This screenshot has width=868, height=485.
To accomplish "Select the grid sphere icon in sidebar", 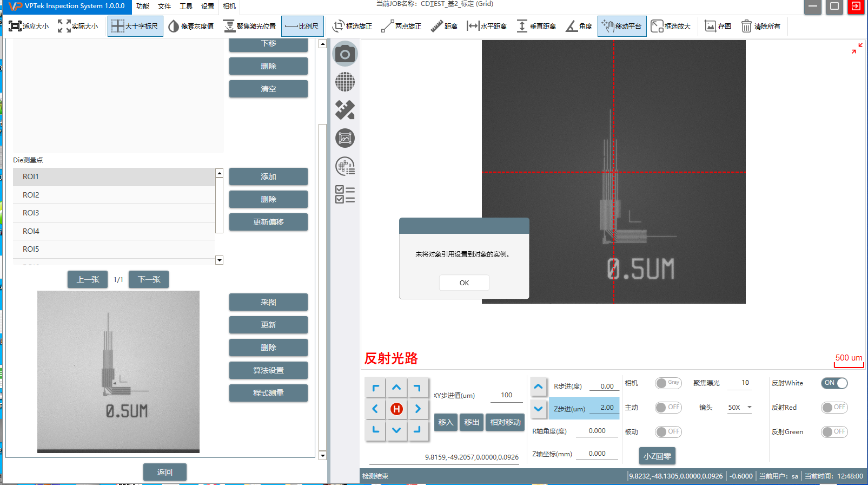I will click(344, 82).
